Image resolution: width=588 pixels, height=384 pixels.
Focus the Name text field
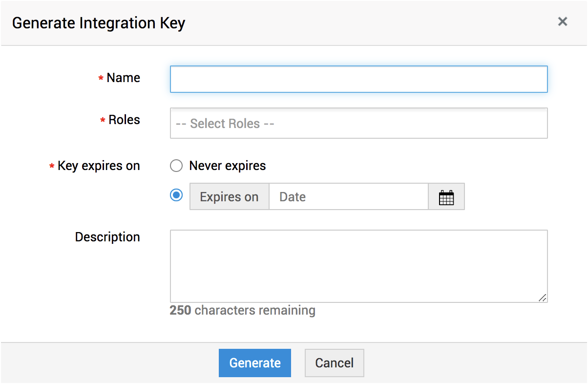click(358, 79)
